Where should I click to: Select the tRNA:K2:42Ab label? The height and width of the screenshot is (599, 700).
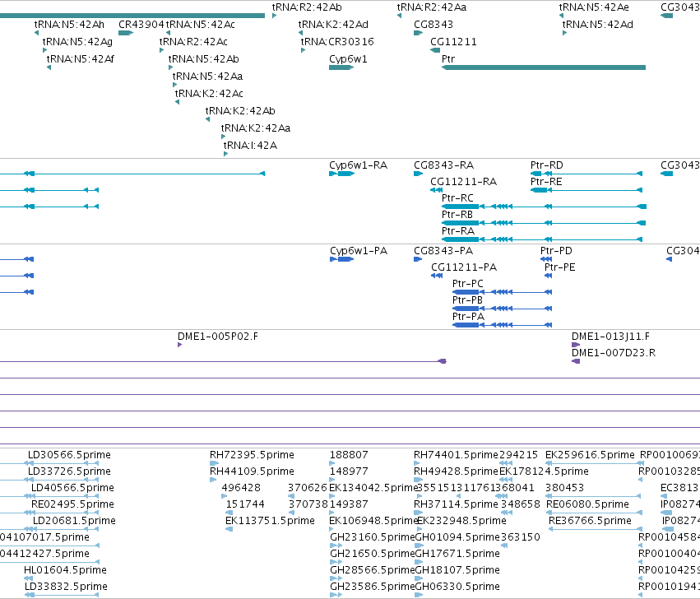(x=240, y=111)
